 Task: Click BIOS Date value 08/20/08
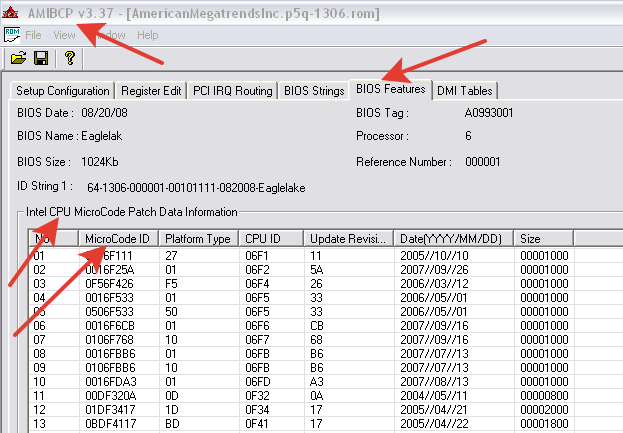click(104, 113)
